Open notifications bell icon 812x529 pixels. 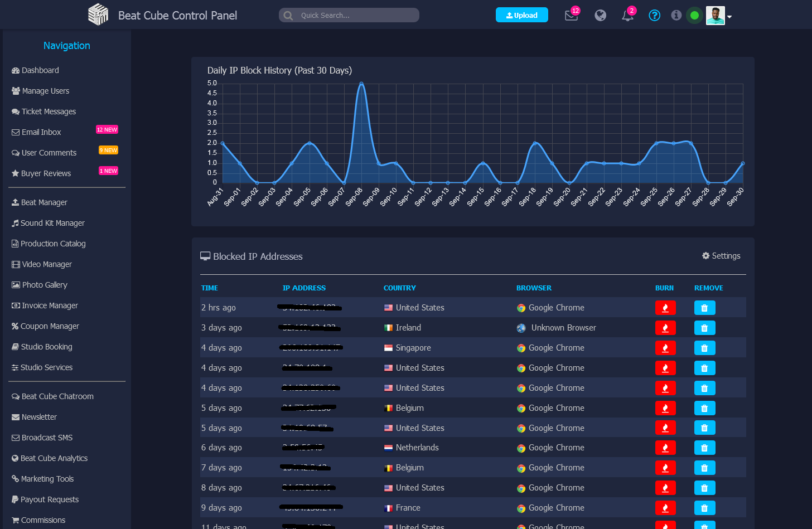click(628, 16)
